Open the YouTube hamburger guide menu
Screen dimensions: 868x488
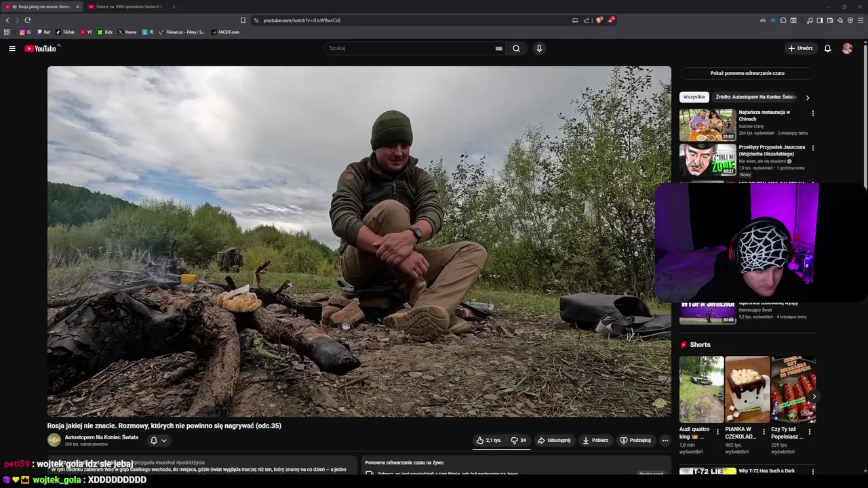pos(12,48)
